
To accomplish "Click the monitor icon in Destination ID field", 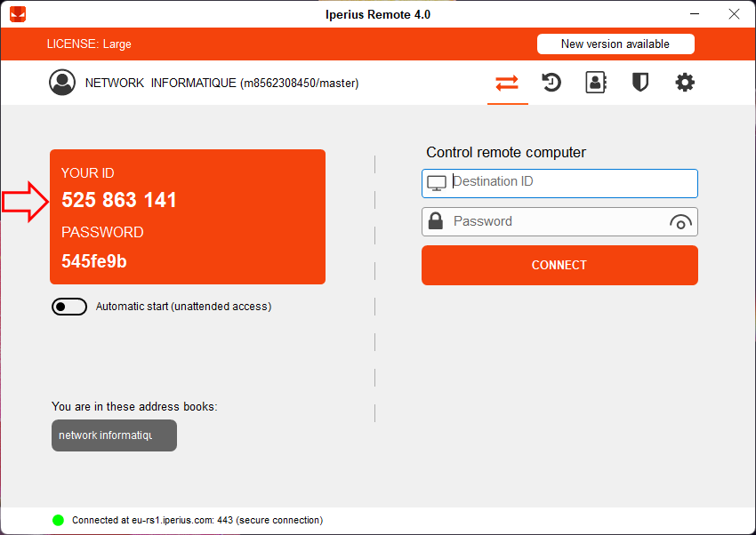I will [x=437, y=183].
